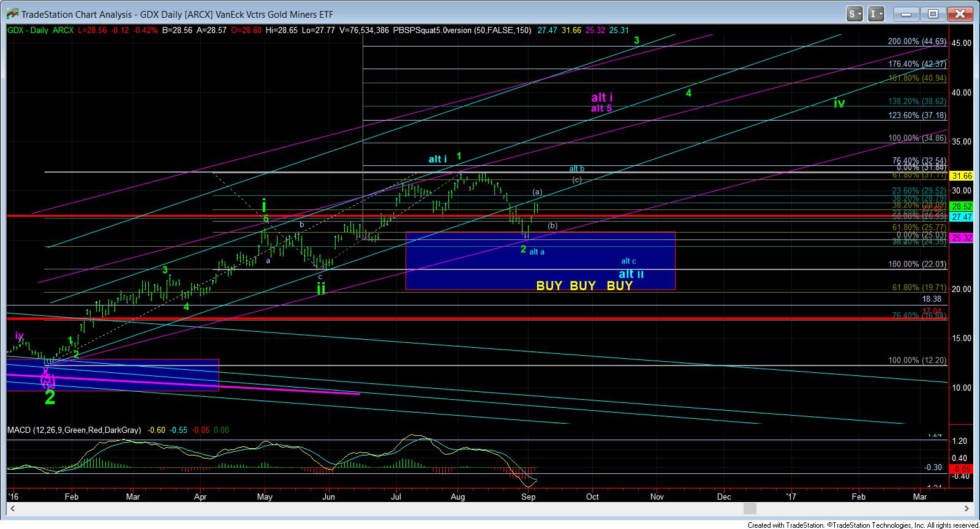The image size is (980, 529).
Task: Select the 'alt c' wave label
Action: (629, 261)
